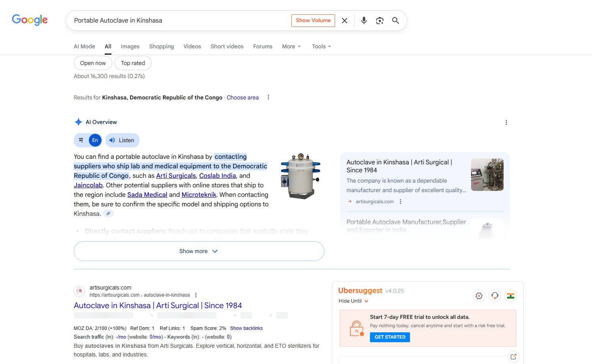Viewport: 592px width, 364px height.
Task: Open artisurgicals.com source card options menu
Action: tap(400, 202)
